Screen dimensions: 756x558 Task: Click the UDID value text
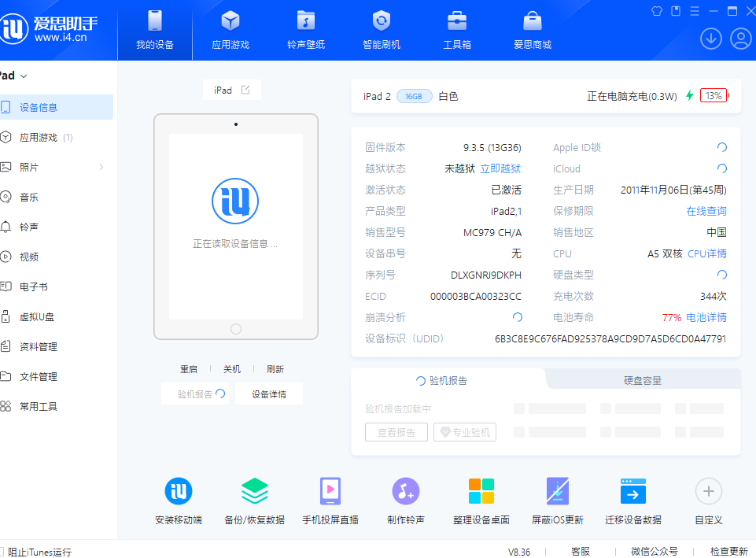point(610,338)
